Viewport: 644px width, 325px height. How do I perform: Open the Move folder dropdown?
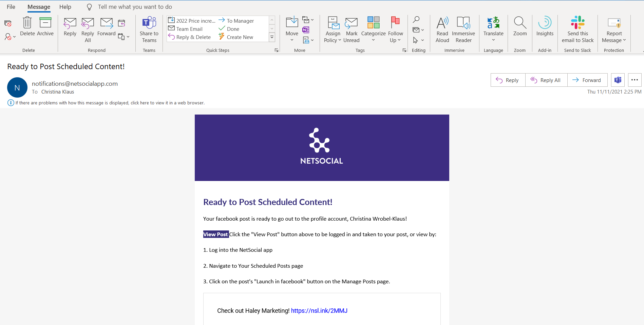pos(292,30)
